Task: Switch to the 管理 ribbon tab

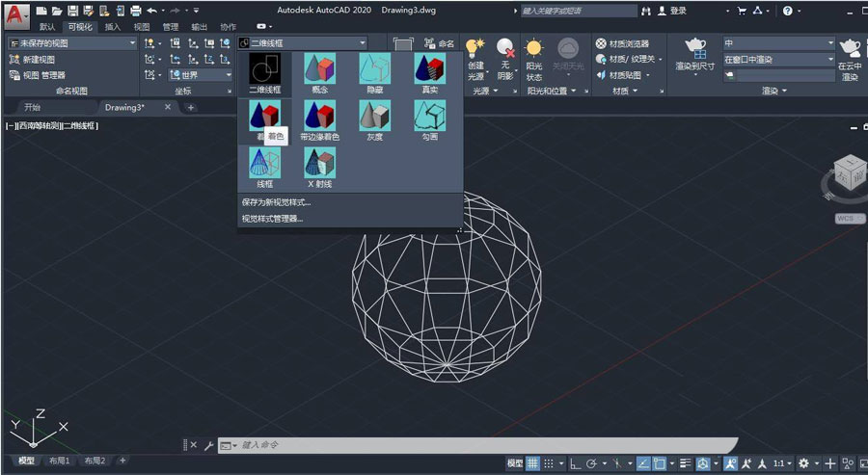Action: (x=171, y=27)
